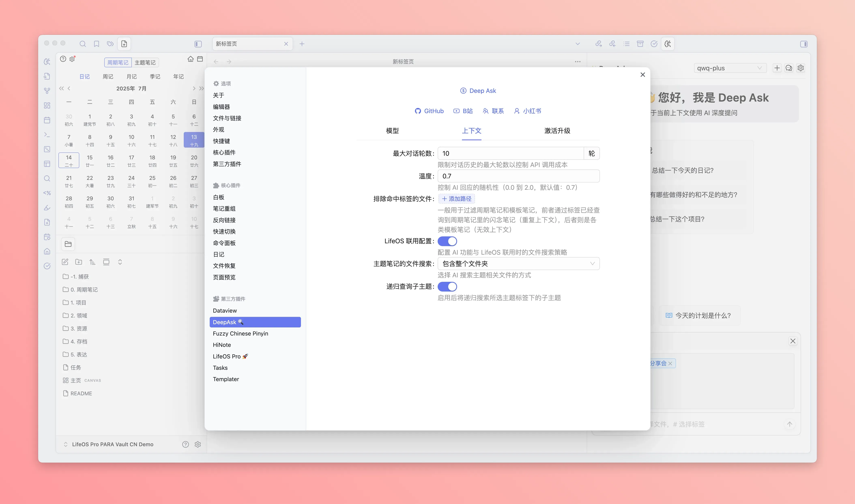
Task: Switch to 模型 tab
Action: (392, 131)
